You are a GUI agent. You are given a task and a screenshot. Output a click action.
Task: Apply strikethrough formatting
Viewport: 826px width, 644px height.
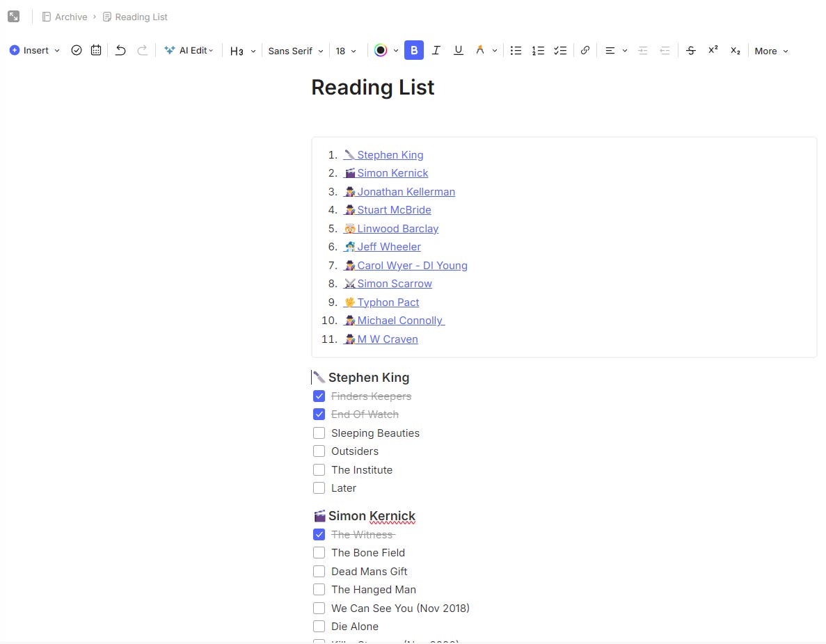click(690, 51)
